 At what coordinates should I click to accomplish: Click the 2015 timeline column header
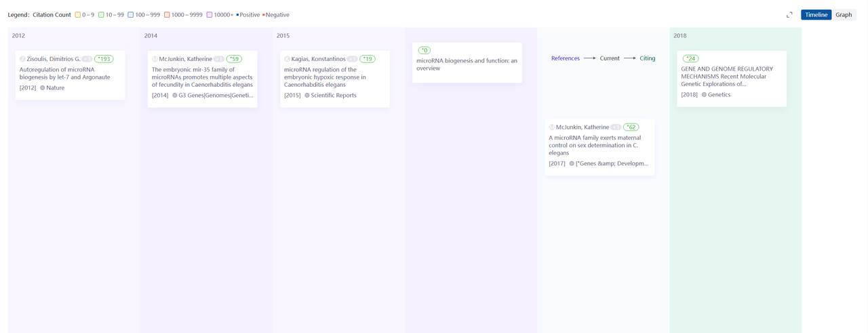click(x=283, y=36)
